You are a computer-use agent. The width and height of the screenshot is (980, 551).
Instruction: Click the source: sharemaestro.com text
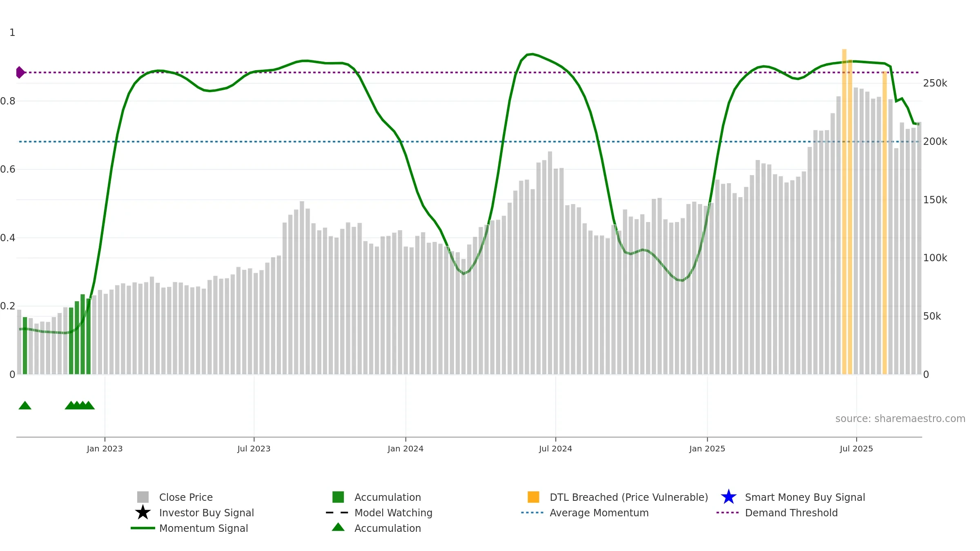[x=900, y=419]
